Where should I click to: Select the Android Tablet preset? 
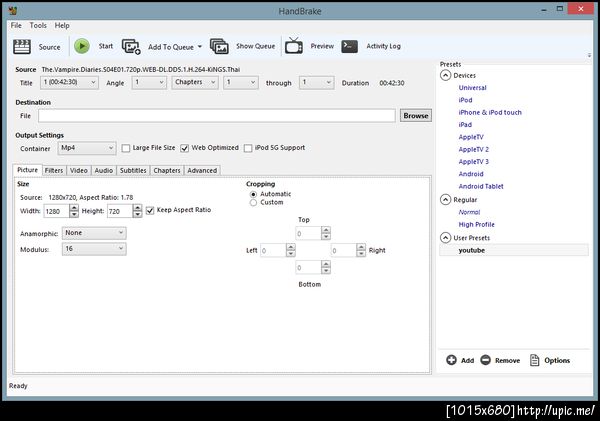click(481, 186)
